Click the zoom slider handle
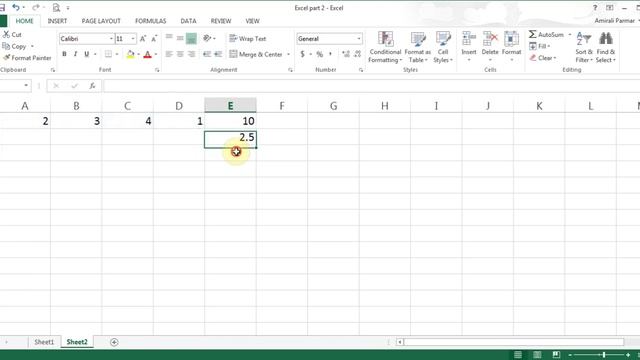This screenshot has width=640, height=360. [604, 355]
